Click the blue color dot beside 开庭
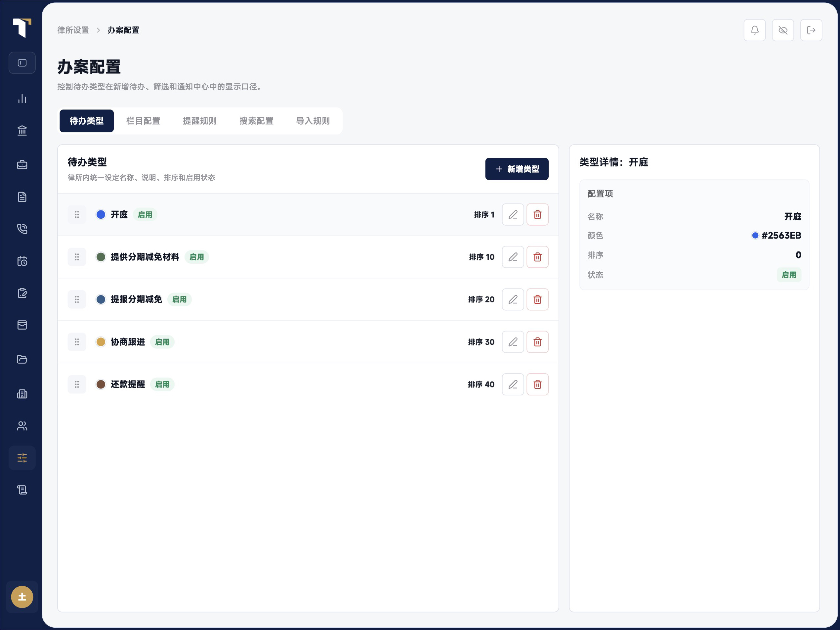Screen dimensions: 840x630 (x=101, y=215)
